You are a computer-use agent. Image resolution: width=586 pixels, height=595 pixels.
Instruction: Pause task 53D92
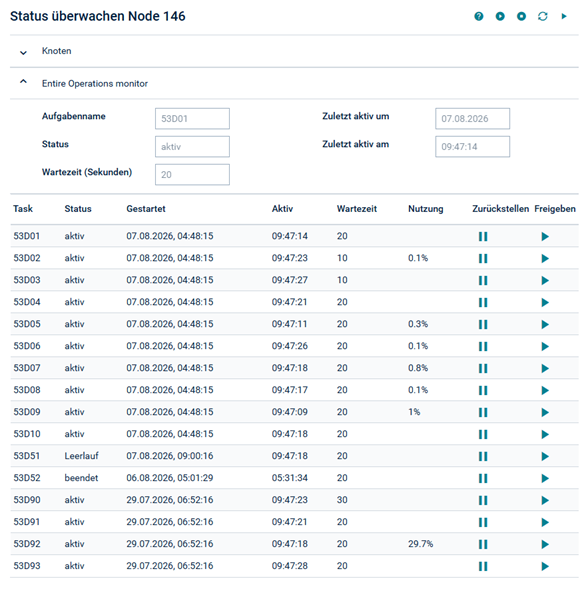tap(483, 545)
